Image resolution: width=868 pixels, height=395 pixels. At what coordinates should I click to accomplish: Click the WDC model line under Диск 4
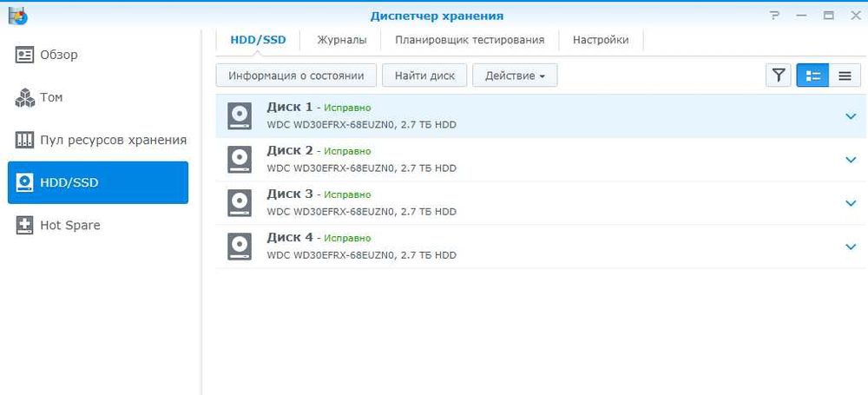click(x=361, y=255)
